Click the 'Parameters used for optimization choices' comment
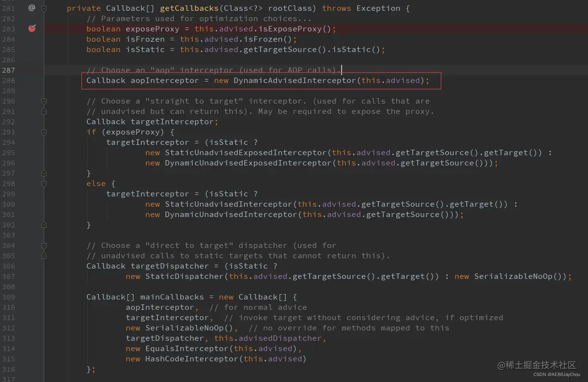Screen dimensions: 588x382 pos(199,18)
